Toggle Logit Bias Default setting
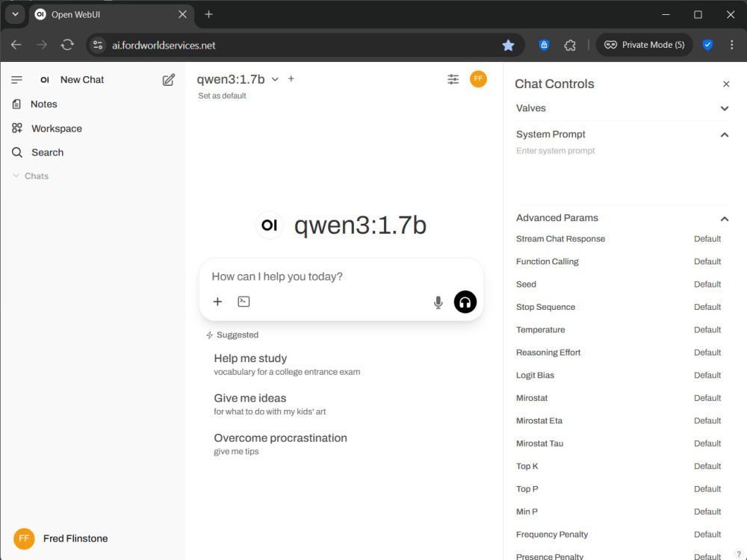 tap(707, 376)
